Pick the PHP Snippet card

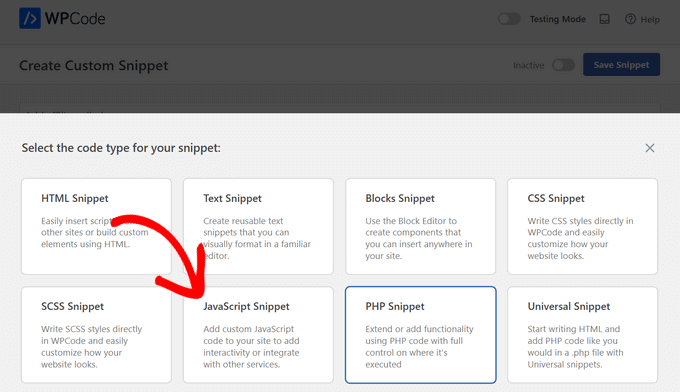(x=421, y=335)
